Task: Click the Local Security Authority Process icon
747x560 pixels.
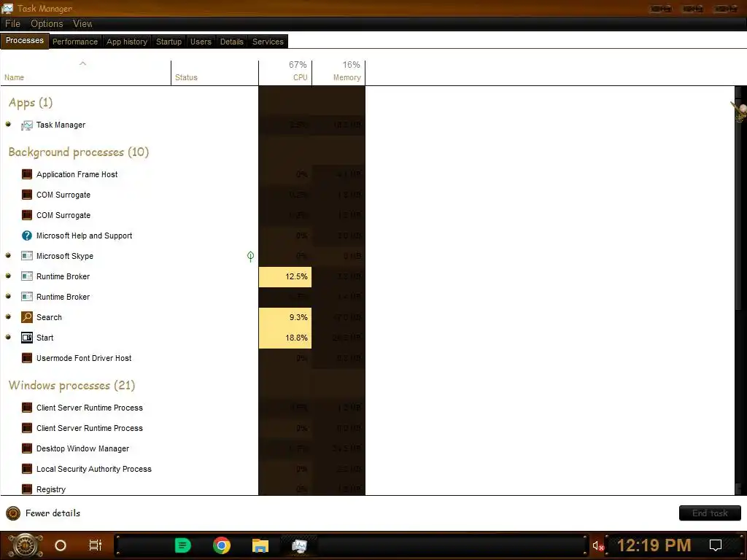Action: 27,469
